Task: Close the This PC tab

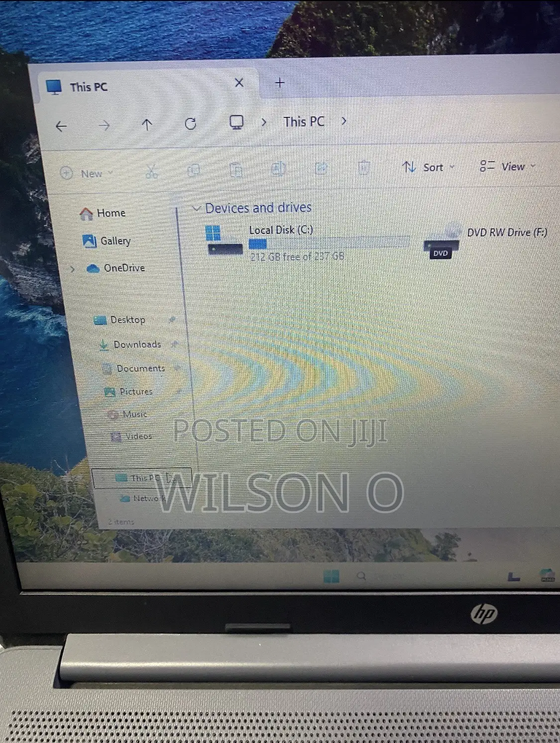Action: 239,83
